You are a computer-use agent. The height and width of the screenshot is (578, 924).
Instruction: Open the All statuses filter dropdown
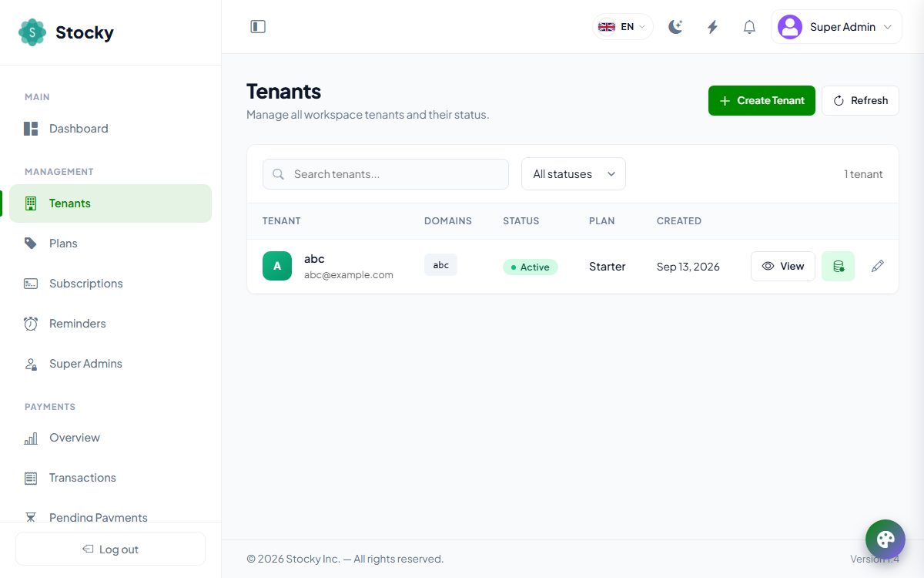click(574, 174)
